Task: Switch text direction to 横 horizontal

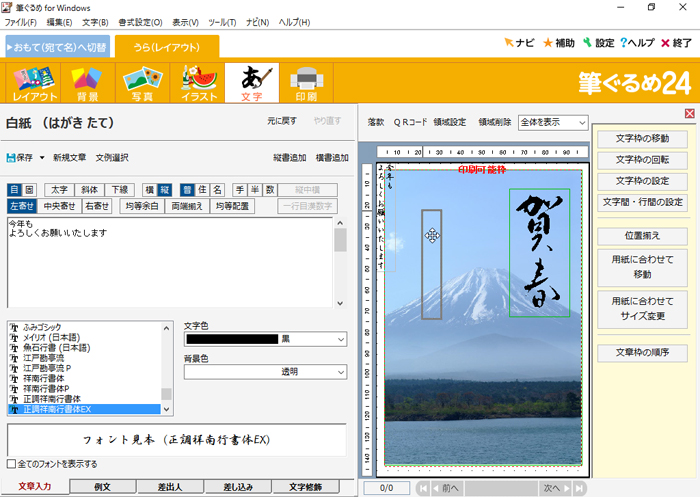Action: 150,189
